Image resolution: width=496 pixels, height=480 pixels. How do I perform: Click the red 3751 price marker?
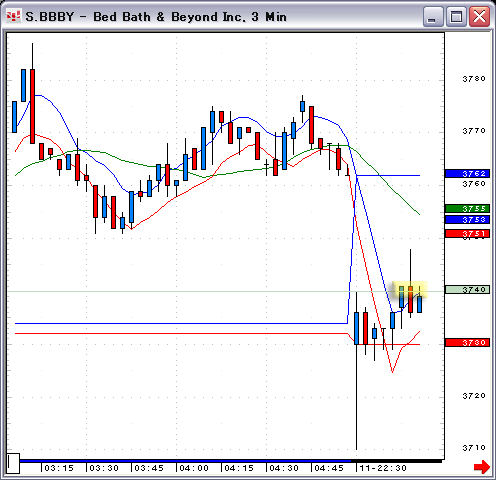[x=467, y=233]
